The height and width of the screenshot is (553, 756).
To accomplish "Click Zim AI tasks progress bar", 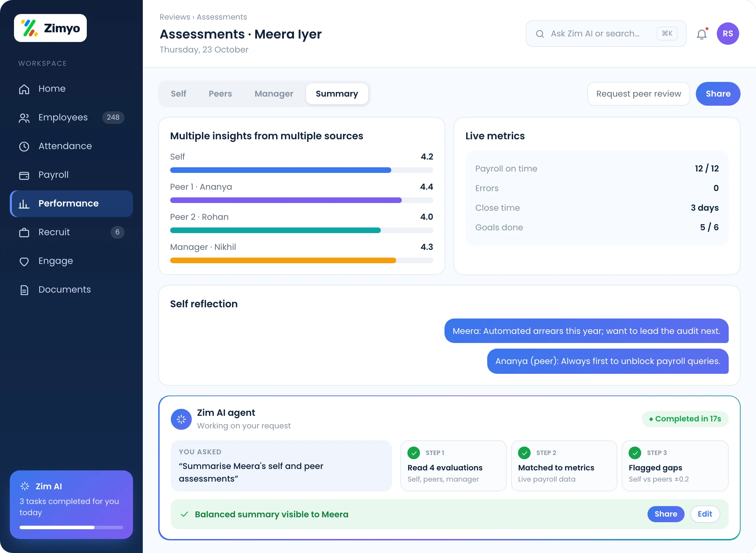I will click(x=71, y=527).
